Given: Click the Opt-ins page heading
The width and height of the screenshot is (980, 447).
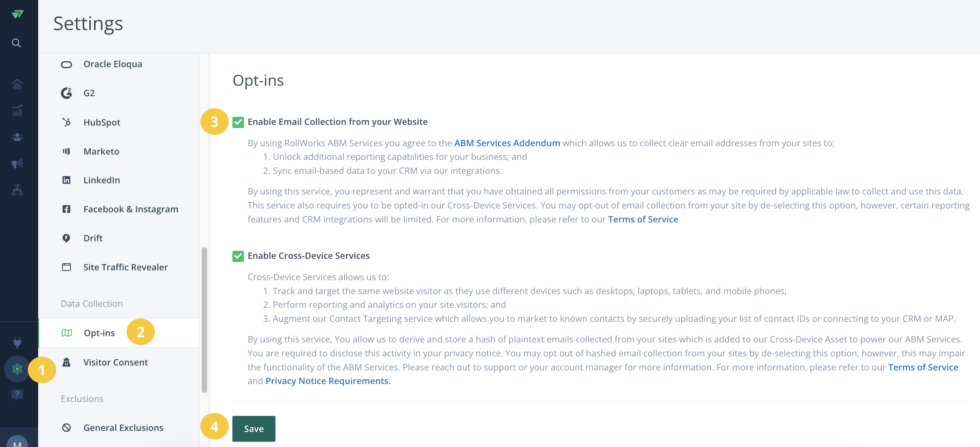Looking at the screenshot, I should click(258, 80).
